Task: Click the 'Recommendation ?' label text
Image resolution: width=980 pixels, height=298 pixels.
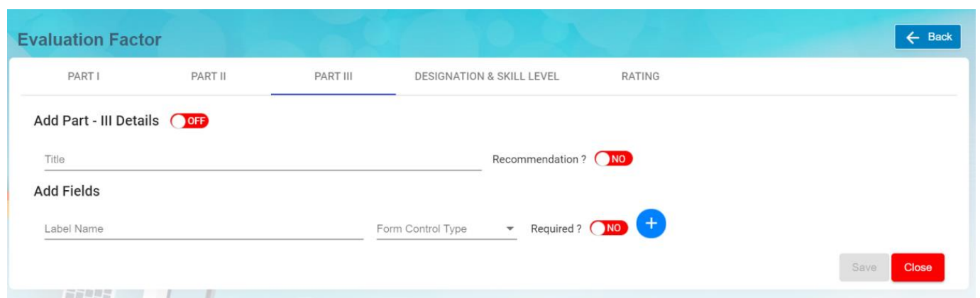Action: tap(539, 160)
